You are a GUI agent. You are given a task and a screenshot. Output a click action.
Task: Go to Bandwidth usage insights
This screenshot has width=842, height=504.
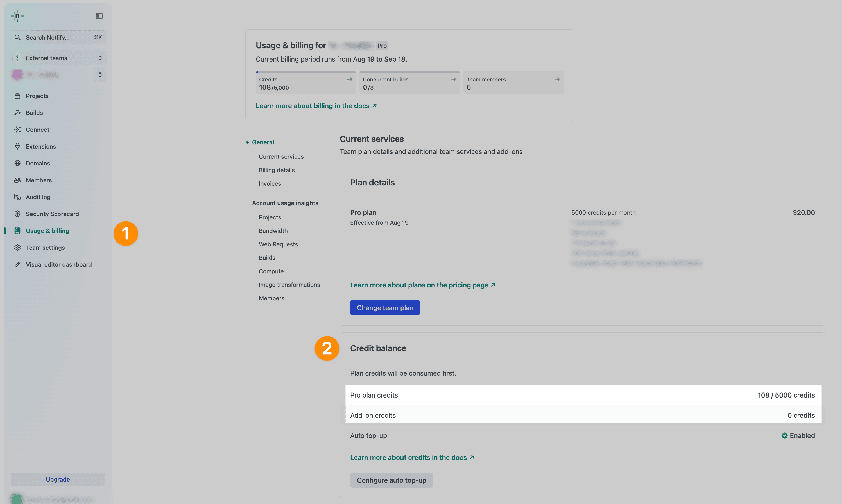[x=273, y=231]
